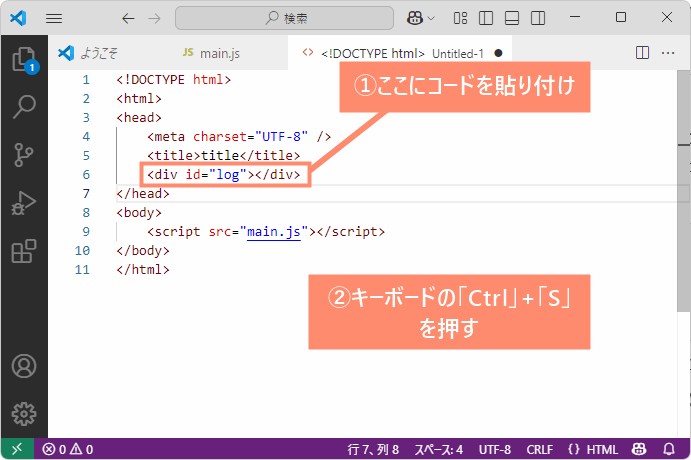Go forward with the right arrow
Viewport: 691px width, 460px height.
[154, 19]
